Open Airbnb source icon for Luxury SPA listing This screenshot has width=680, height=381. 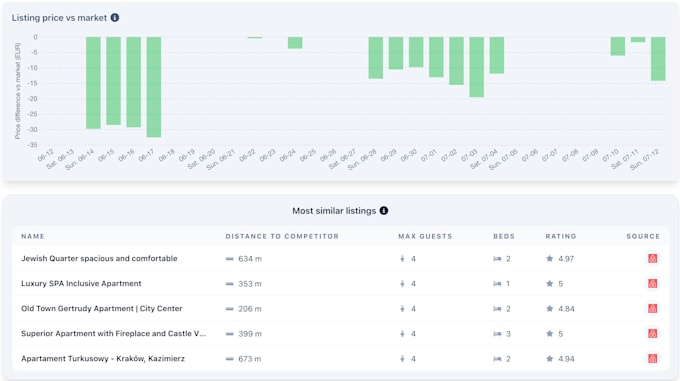coord(652,283)
